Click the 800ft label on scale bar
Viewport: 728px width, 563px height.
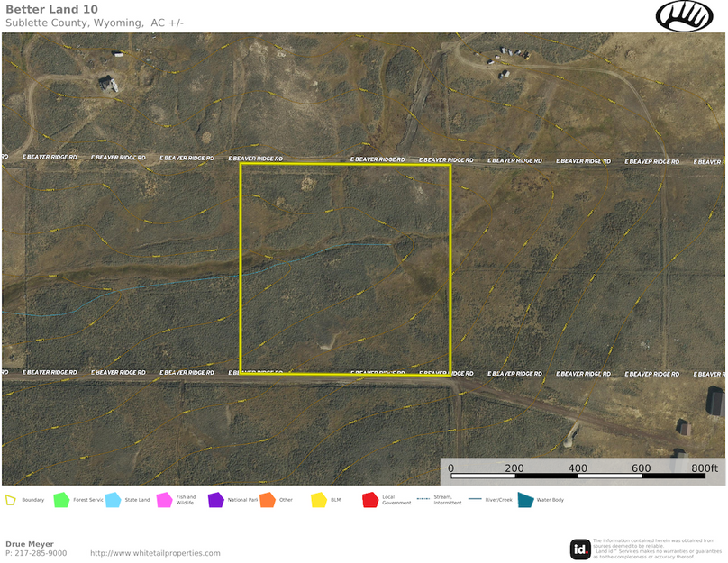click(x=704, y=468)
